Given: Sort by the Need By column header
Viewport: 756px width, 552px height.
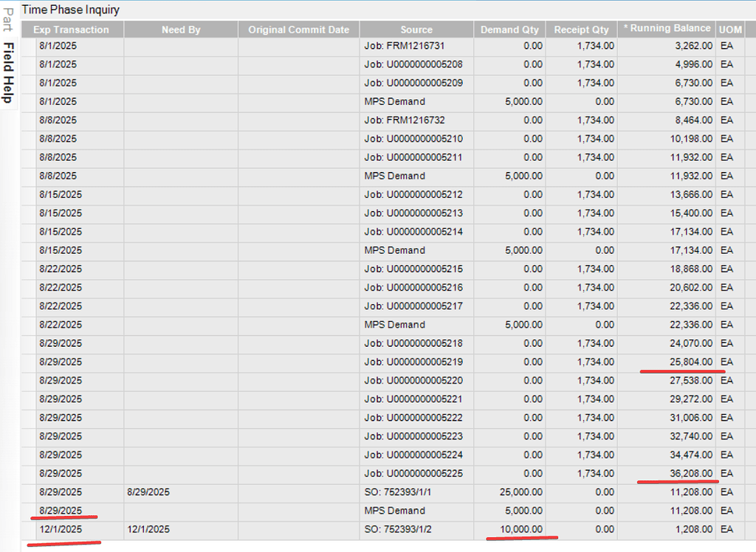Looking at the screenshot, I should coord(180,29).
